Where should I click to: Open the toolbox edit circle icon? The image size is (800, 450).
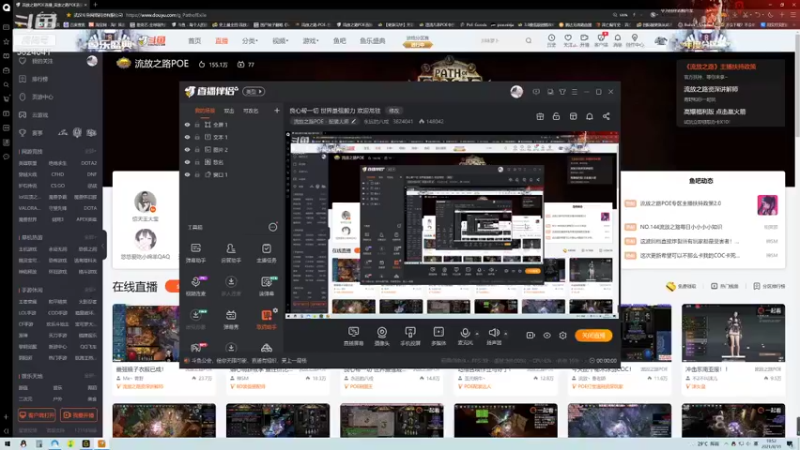[x=273, y=227]
